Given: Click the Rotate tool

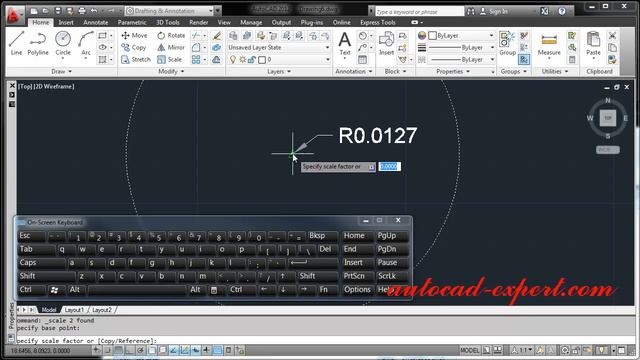Looking at the screenshot, I should 171,36.
